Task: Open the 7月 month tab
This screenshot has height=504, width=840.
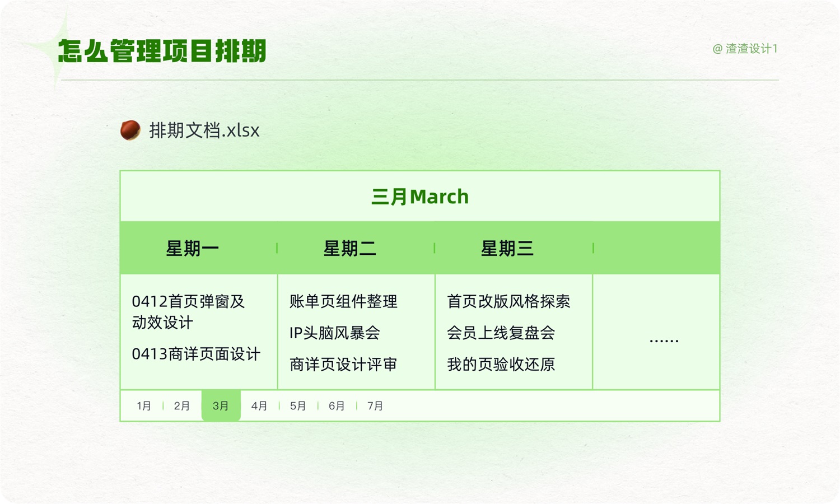Action: coord(375,405)
